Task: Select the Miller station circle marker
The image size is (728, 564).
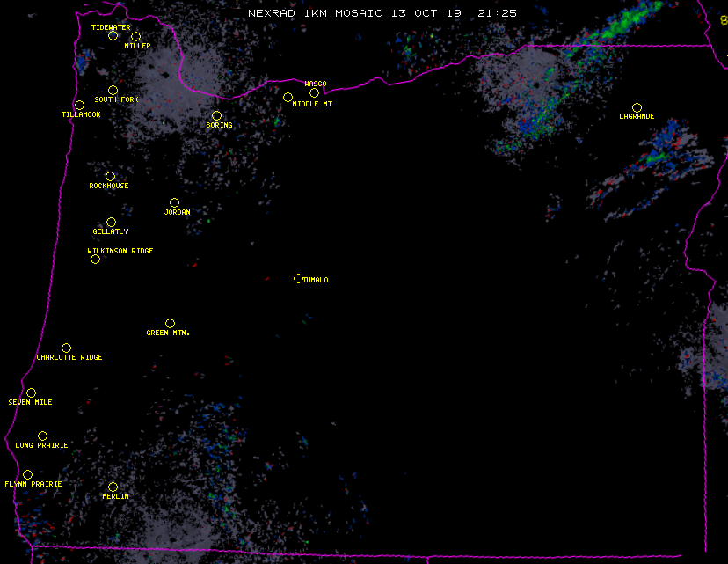Action: coord(135,36)
